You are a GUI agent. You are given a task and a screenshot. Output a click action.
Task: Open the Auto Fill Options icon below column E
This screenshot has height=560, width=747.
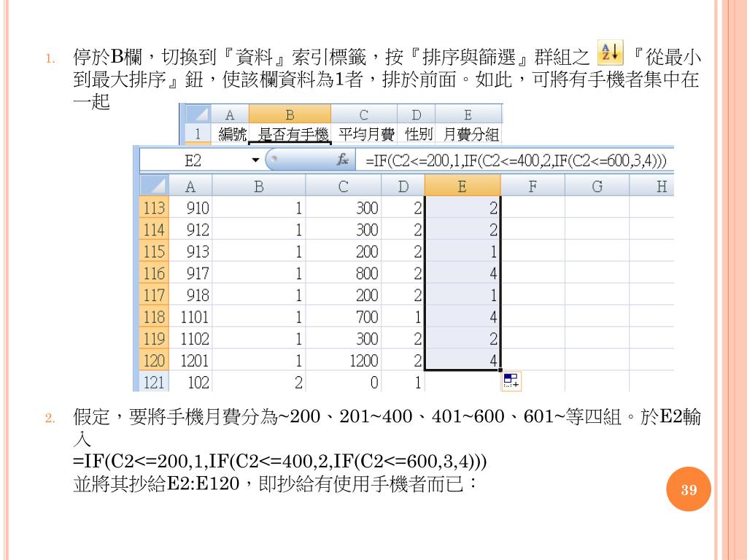click(511, 381)
